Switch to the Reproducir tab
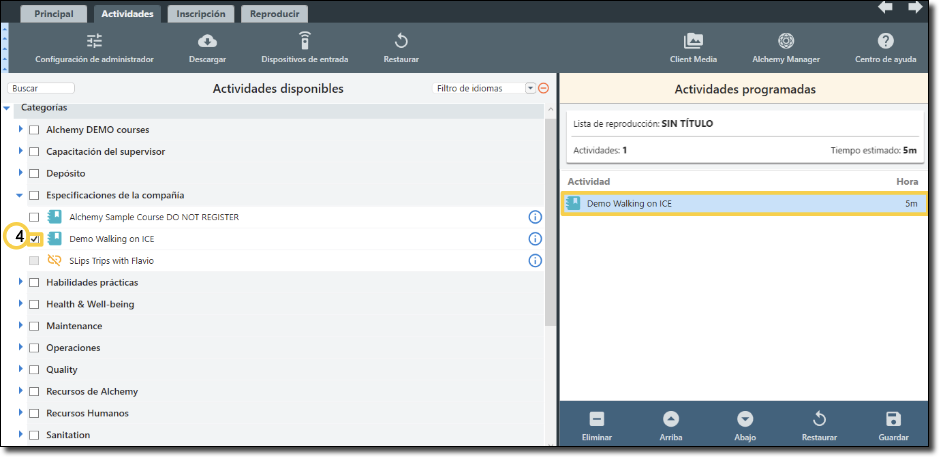 pos(274,14)
